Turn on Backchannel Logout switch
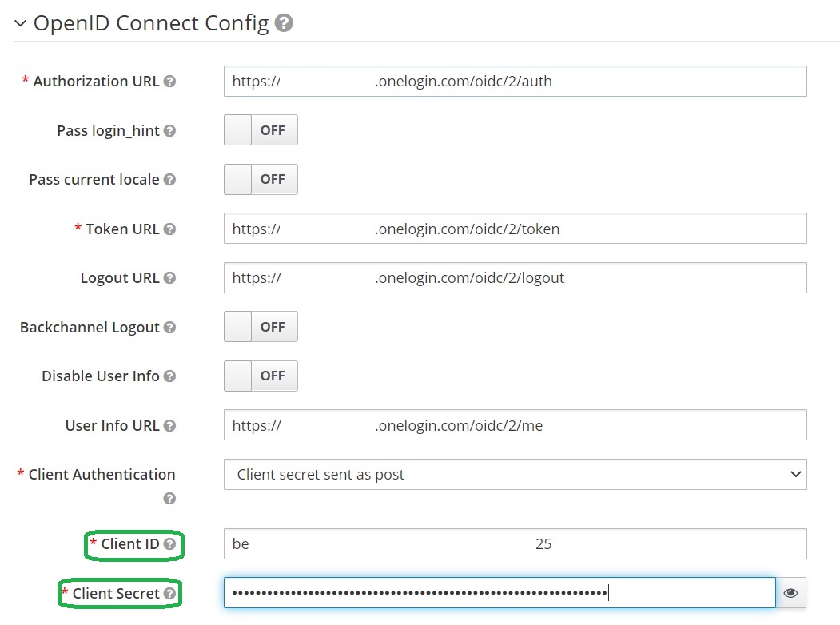The image size is (840, 625). [x=261, y=327]
